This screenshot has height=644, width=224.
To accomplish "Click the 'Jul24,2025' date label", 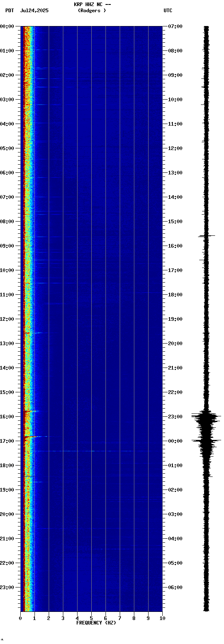I will [34, 11].
